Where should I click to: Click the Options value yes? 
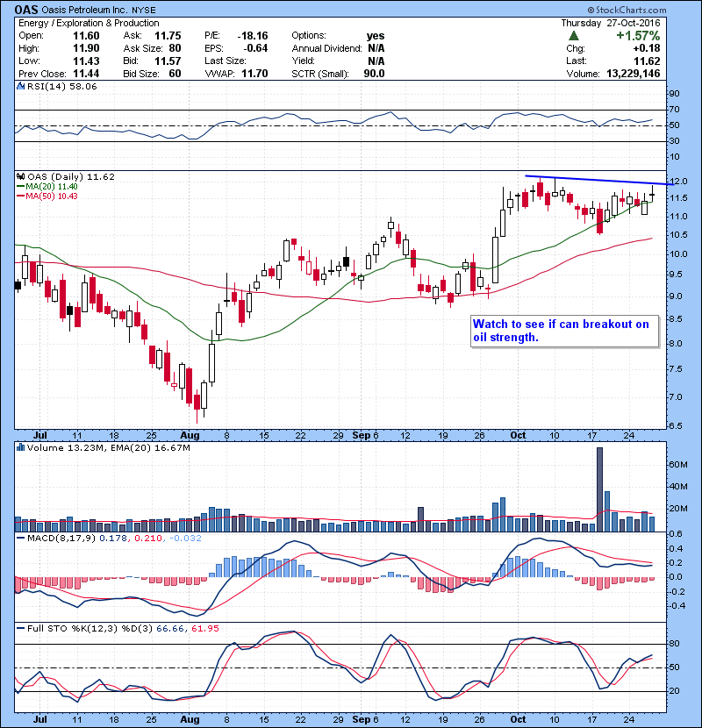click(376, 36)
